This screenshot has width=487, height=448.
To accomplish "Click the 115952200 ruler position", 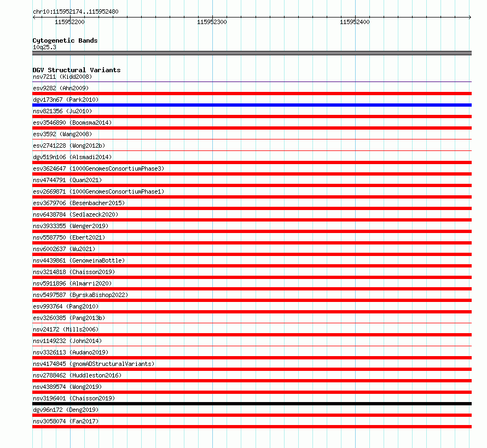I will point(69,22).
